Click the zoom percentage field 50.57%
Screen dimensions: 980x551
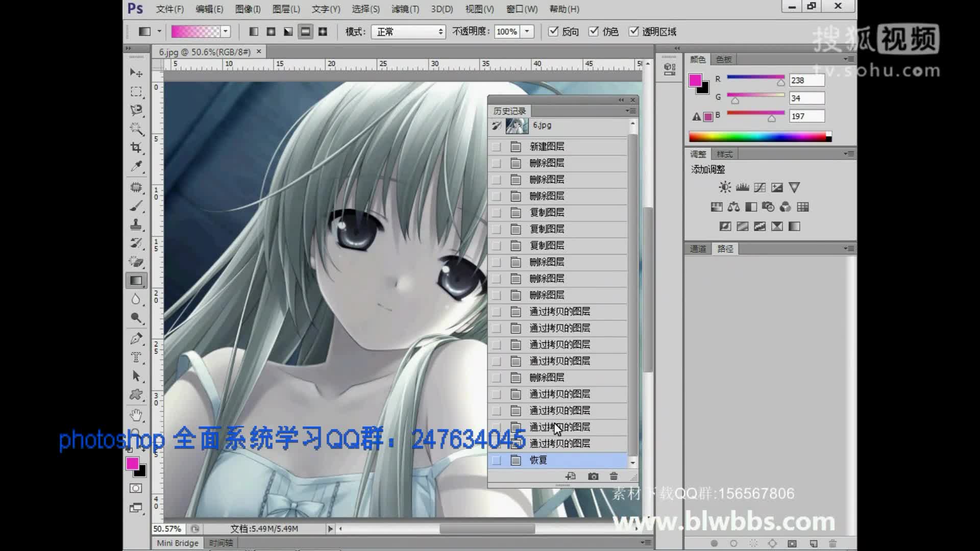[167, 529]
